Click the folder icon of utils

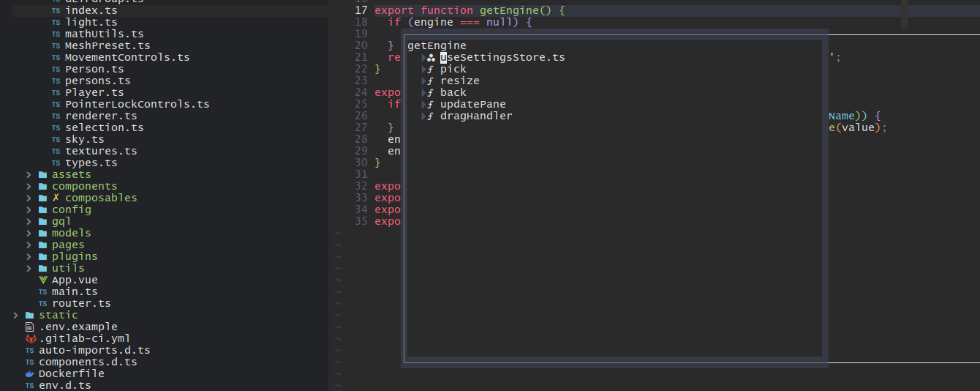coord(43,269)
